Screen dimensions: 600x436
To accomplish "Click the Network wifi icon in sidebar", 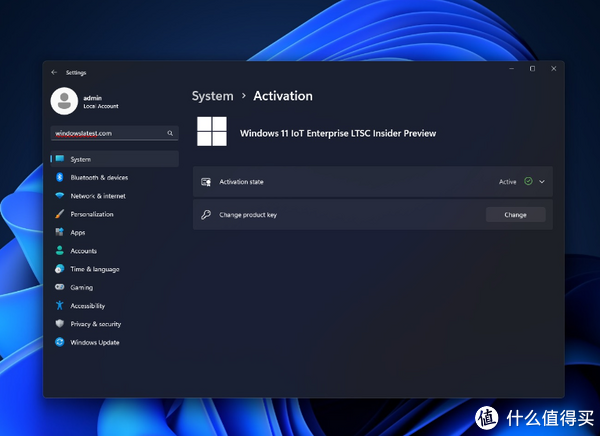I will pos(60,196).
